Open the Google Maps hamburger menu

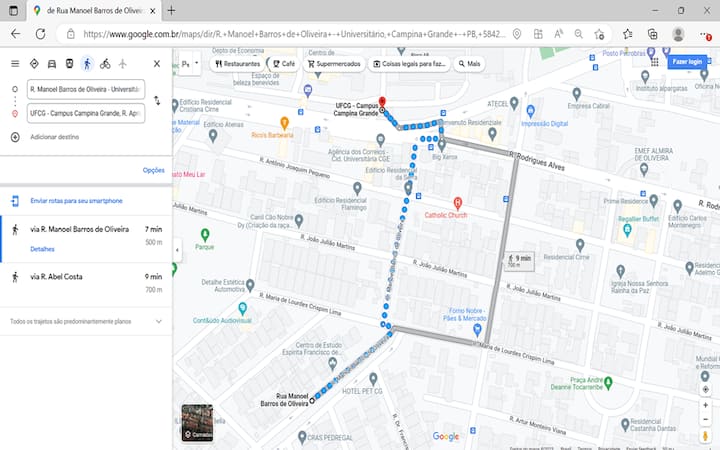click(14, 64)
